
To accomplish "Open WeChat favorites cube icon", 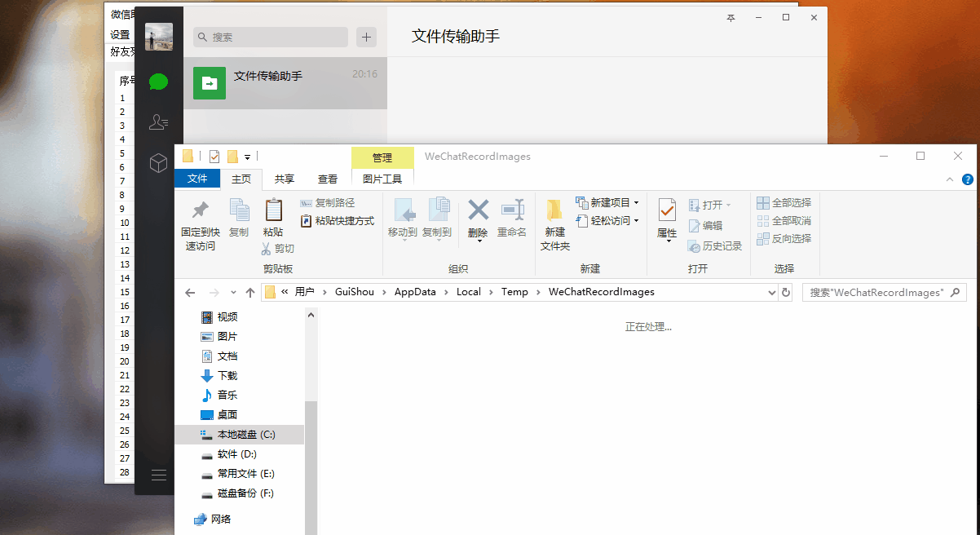I will point(158,163).
